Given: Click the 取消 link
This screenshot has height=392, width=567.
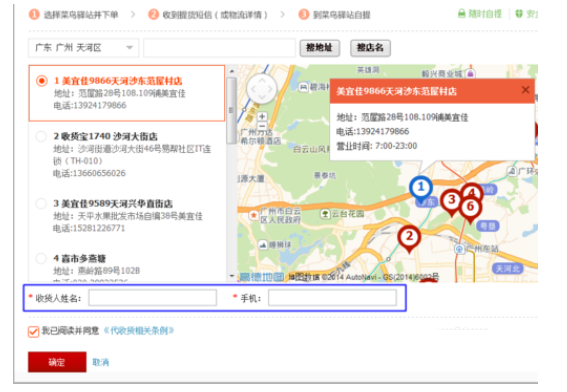Looking at the screenshot, I should [x=101, y=362].
